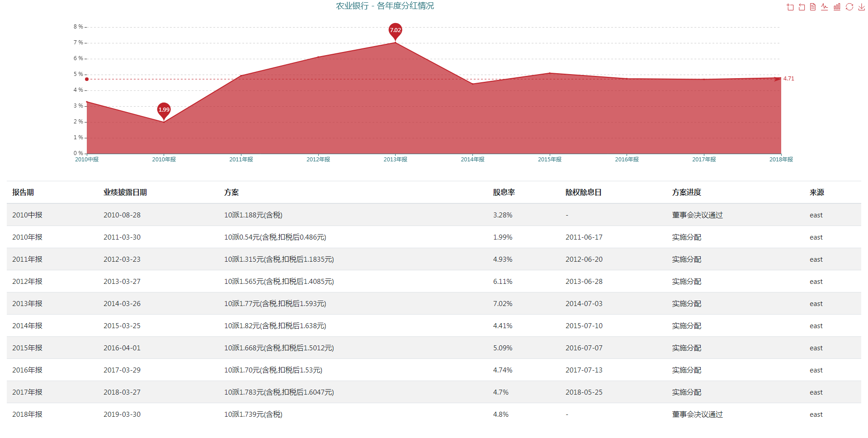Click the 1.99 minimum marker pin
This screenshot has width=868, height=438.
(164, 110)
